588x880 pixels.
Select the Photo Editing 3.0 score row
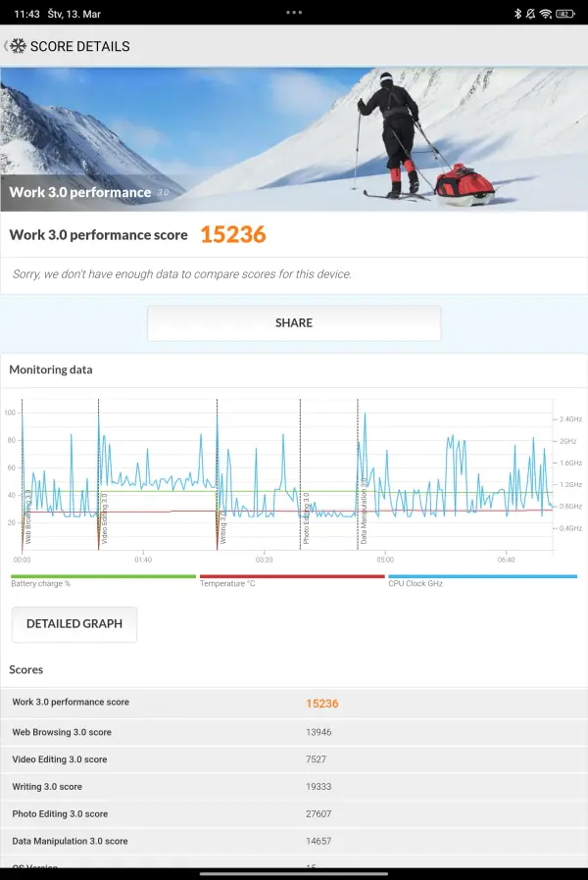click(x=294, y=814)
